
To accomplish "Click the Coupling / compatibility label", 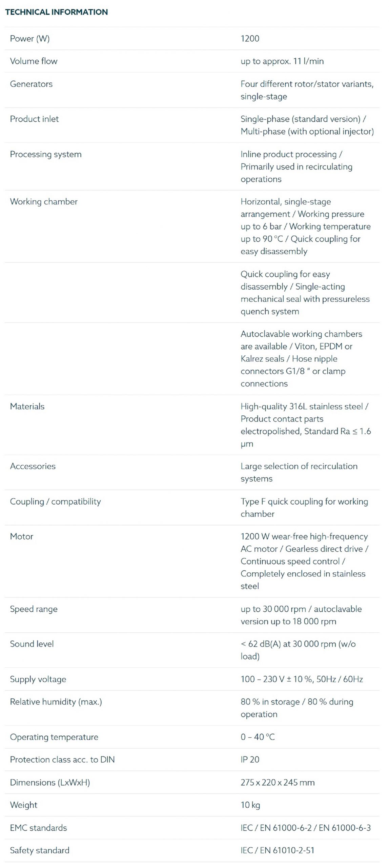I will [55, 501].
